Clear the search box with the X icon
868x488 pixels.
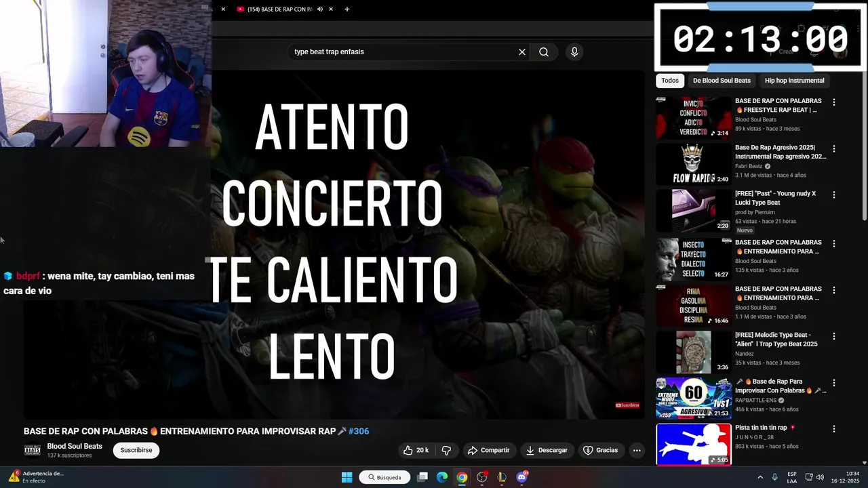pos(522,52)
